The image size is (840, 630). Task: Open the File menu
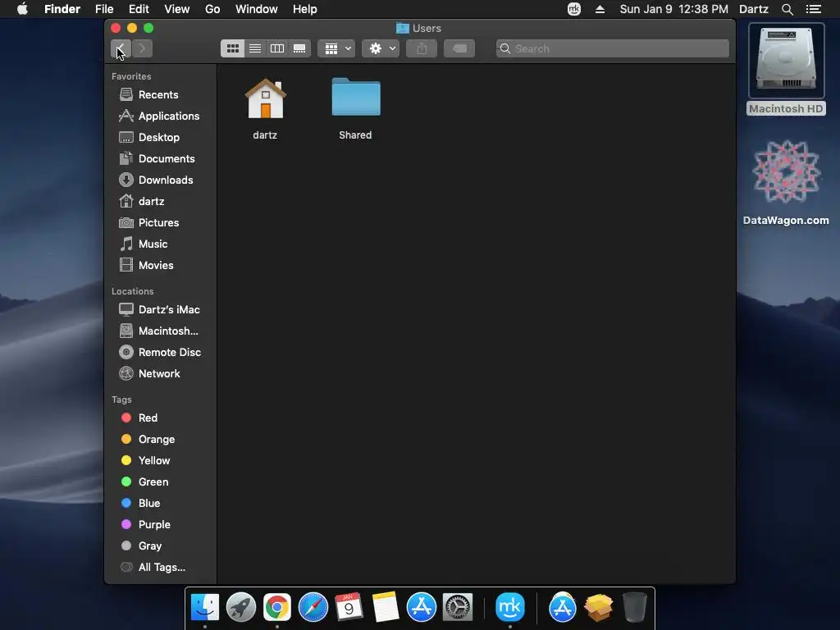(x=104, y=9)
